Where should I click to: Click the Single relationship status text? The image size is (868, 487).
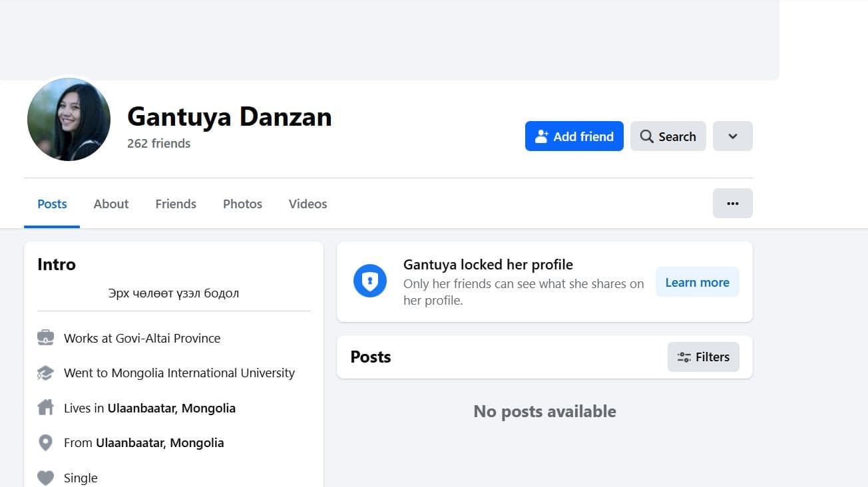(81, 478)
